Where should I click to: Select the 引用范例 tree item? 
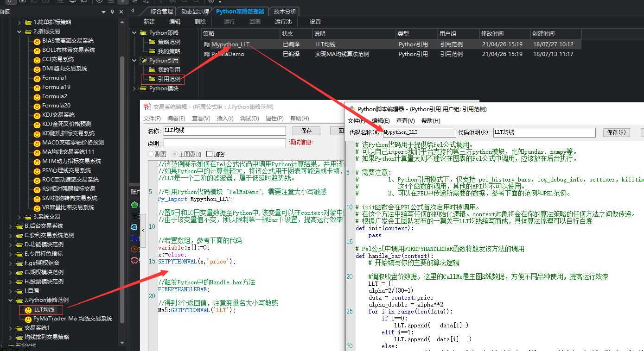click(x=169, y=79)
